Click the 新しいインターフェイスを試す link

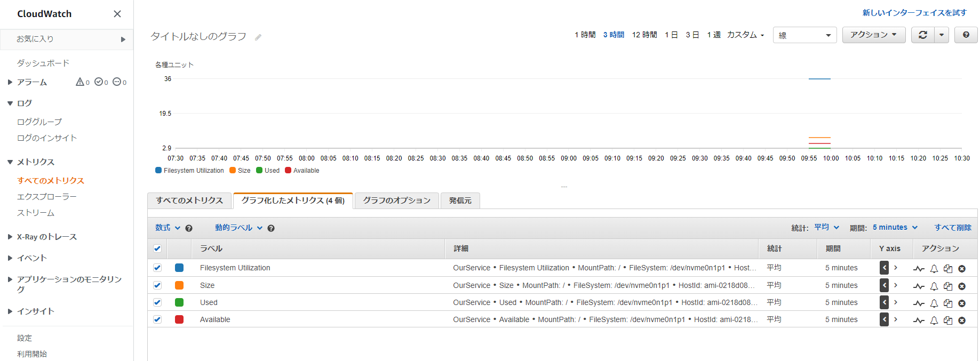pyautogui.click(x=914, y=13)
